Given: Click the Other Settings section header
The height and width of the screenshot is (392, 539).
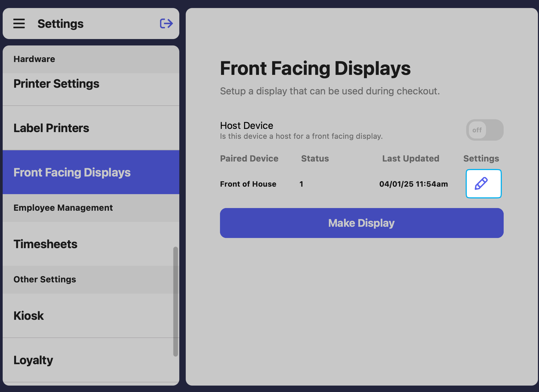Looking at the screenshot, I should (45, 279).
